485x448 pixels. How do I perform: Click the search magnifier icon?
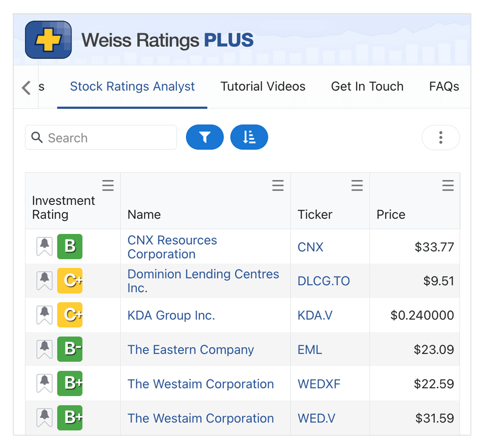37,137
